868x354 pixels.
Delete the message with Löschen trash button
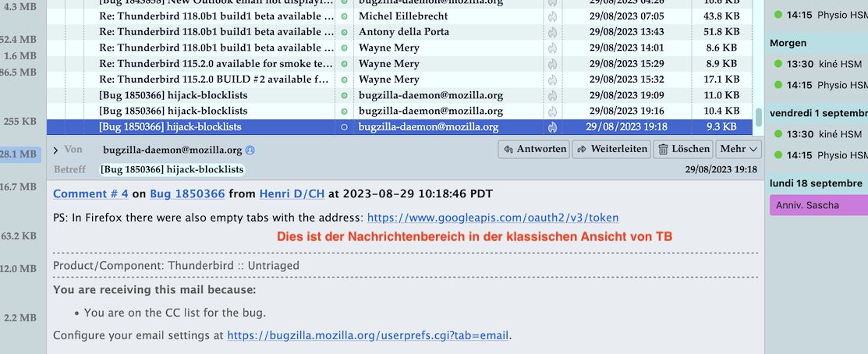[x=682, y=149]
